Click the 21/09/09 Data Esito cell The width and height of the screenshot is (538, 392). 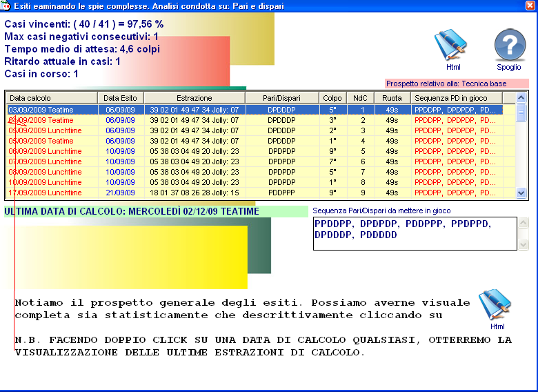121,193
